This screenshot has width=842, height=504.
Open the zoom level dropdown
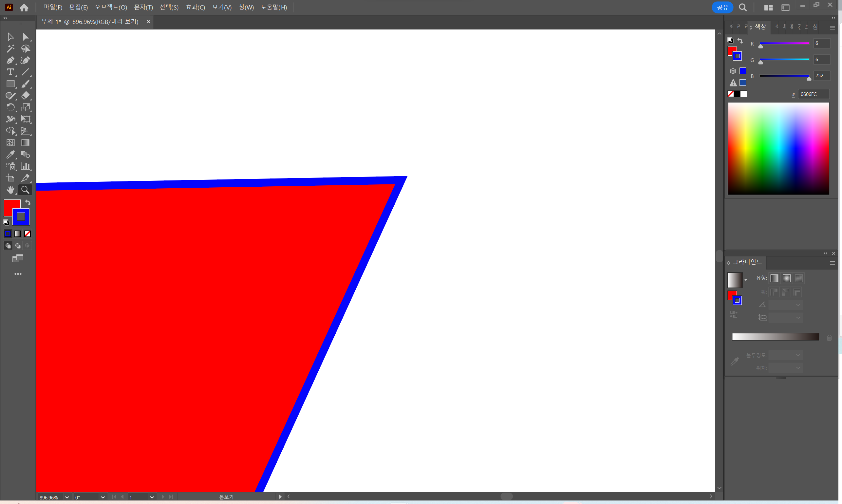(x=67, y=497)
